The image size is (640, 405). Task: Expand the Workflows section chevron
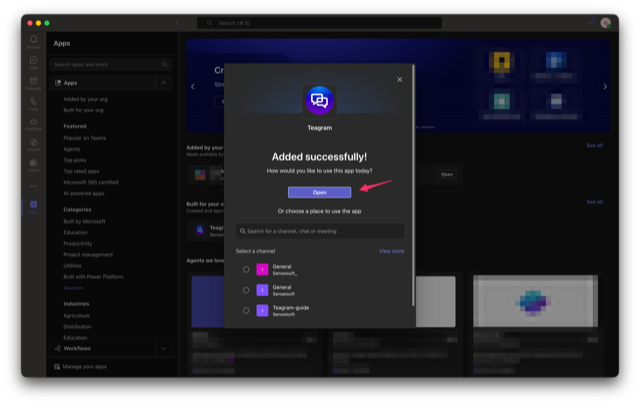tap(164, 349)
